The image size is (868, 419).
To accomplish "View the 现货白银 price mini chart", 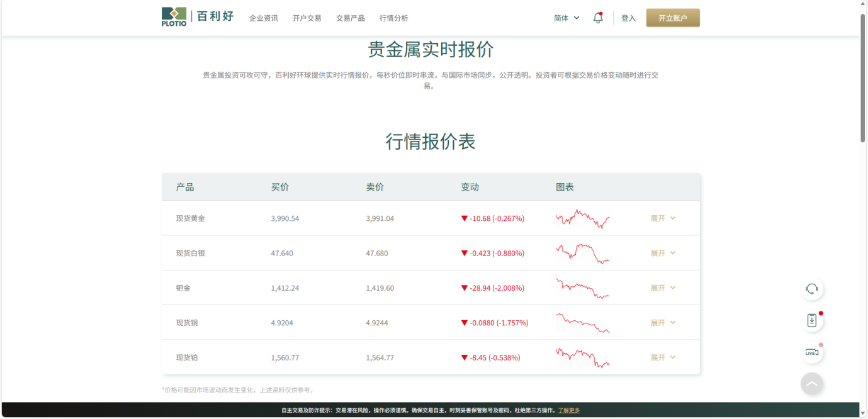I will [x=582, y=252].
